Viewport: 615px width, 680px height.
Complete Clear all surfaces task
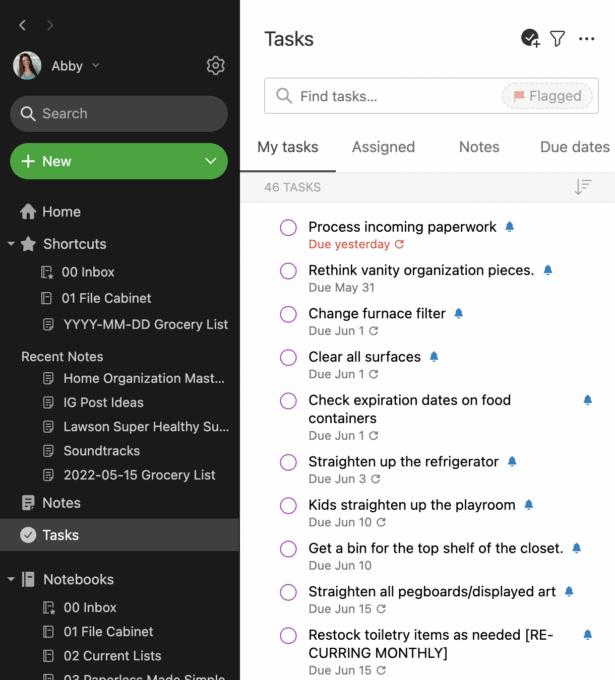(x=288, y=357)
